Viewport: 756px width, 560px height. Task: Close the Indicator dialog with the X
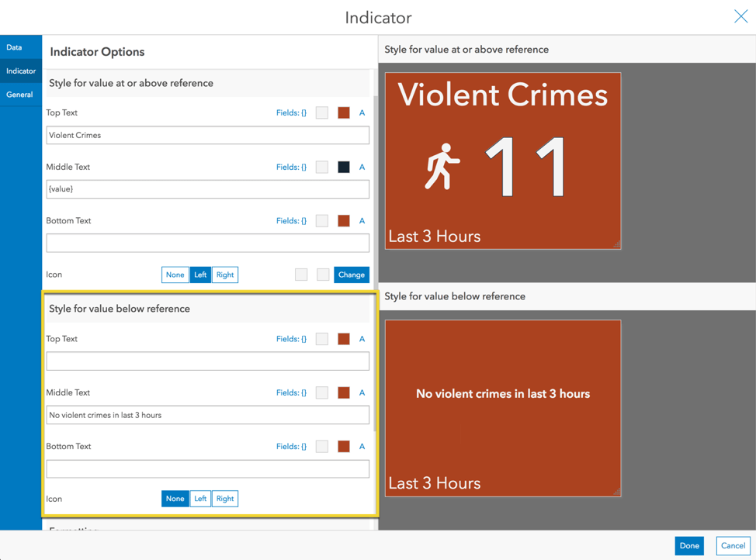(x=740, y=17)
